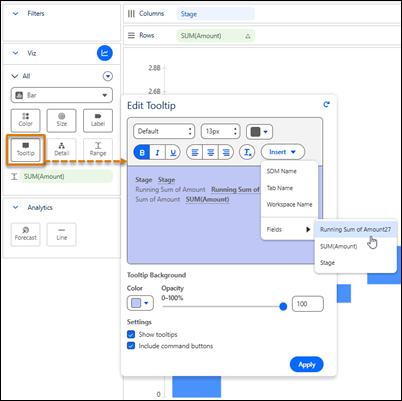Click the underlined Stage field in tooltip text
This screenshot has width=402, height=401.
(x=166, y=180)
